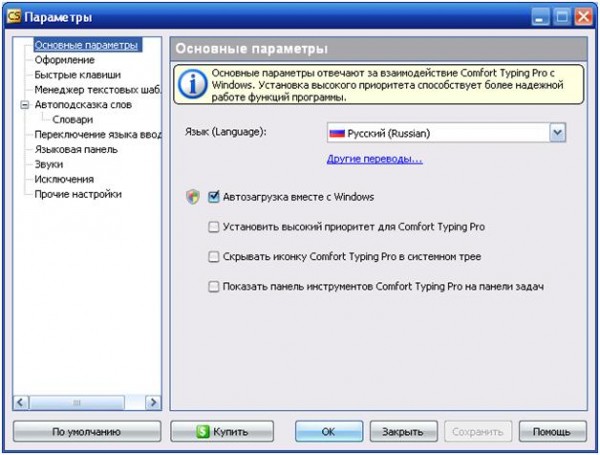Screen dimensions: 600x455
Task: Toggle Автозагрузка вместе с Windows checkbox
Action: click(x=214, y=197)
